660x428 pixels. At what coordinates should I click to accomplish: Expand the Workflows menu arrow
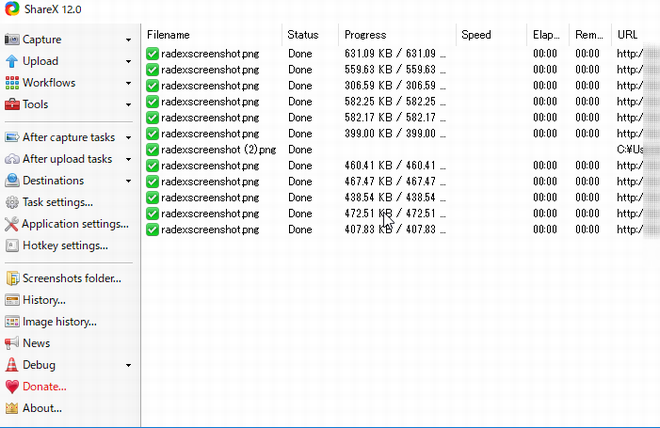(x=128, y=83)
